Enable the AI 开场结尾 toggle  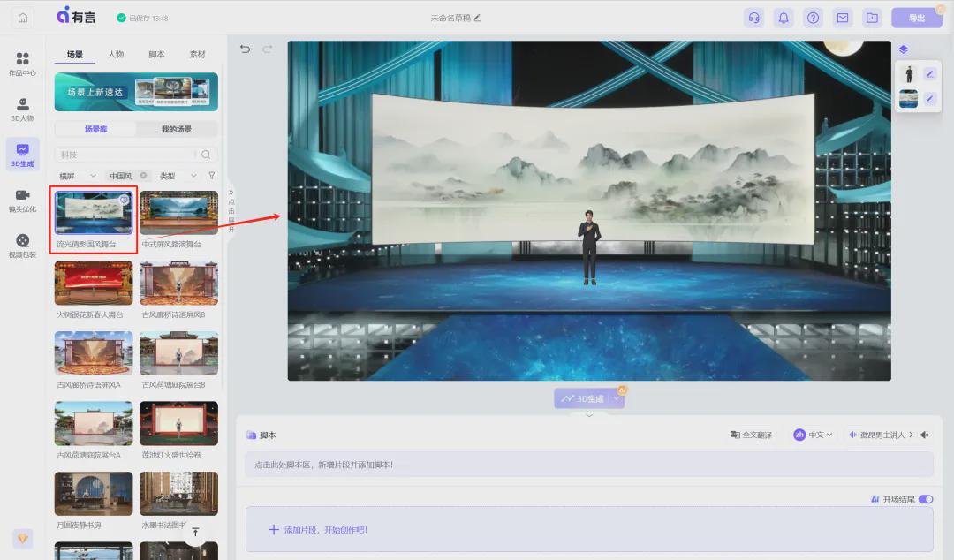pos(926,499)
